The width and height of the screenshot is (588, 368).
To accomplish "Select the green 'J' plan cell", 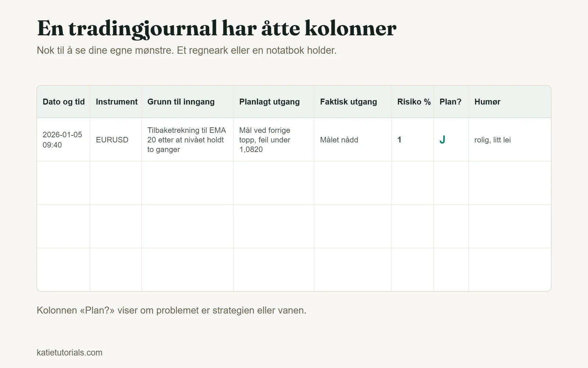I will [451, 140].
